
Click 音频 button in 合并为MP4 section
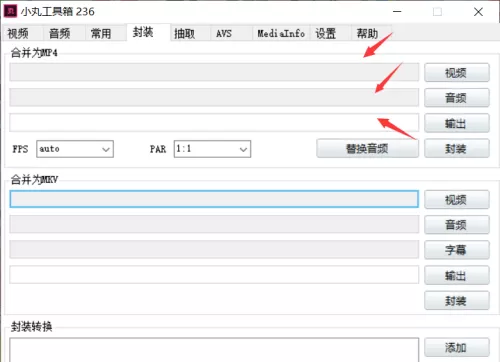point(457,98)
